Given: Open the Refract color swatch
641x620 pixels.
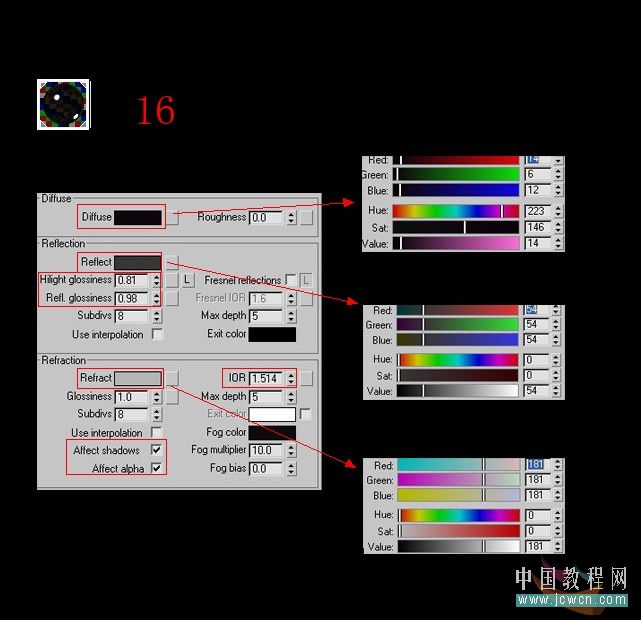Looking at the screenshot, I should (x=138, y=378).
